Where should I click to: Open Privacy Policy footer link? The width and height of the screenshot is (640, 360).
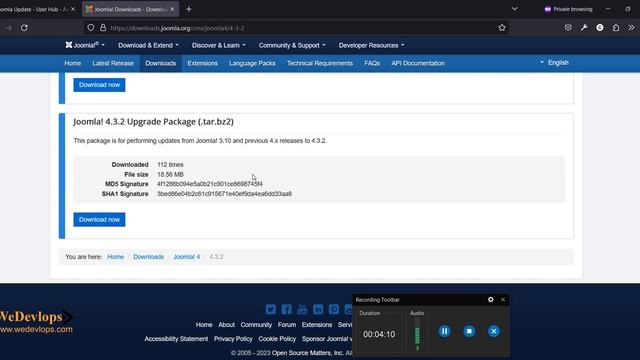click(x=233, y=339)
